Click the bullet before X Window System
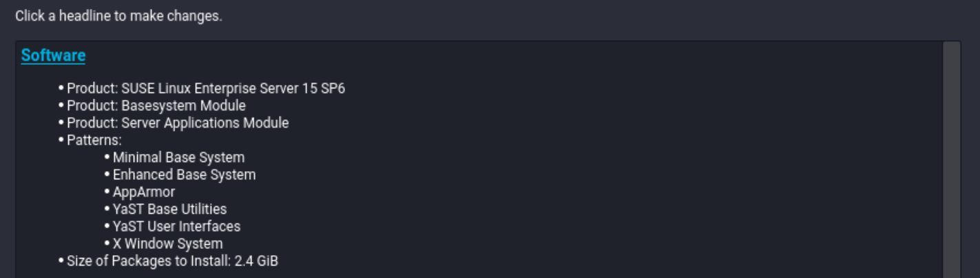Image resolution: width=980 pixels, height=278 pixels. pos(107,244)
